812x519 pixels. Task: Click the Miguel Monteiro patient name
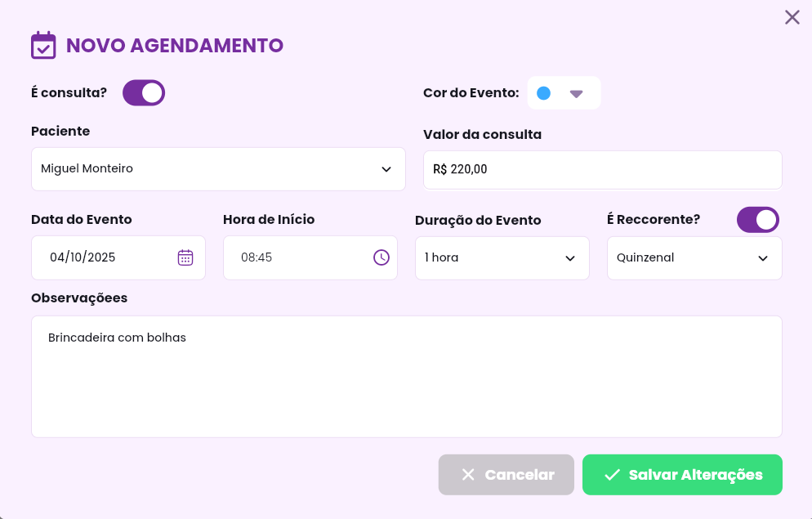pyautogui.click(x=87, y=169)
